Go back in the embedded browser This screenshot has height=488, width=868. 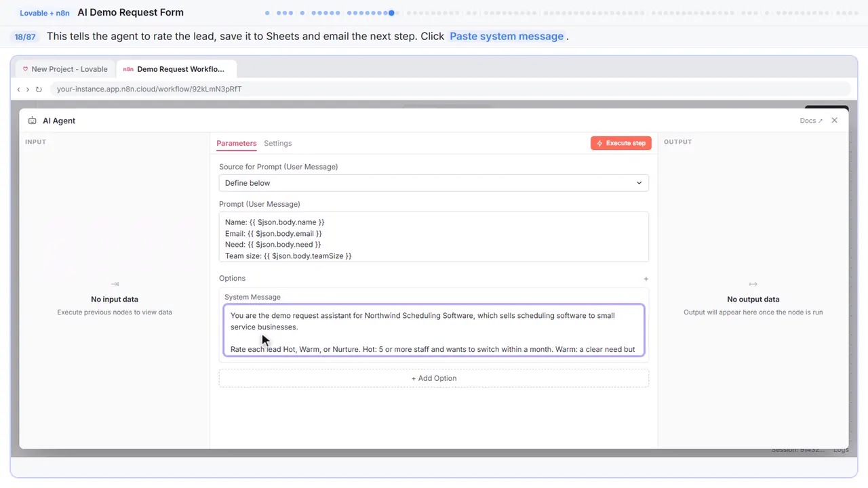point(18,89)
